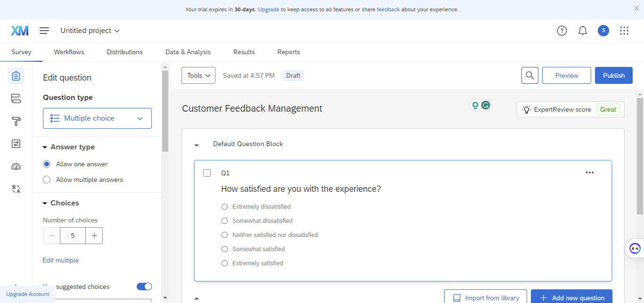Image resolution: width=644 pixels, height=303 pixels.
Task: Open the Survey Builder panel
Action: (16, 75)
